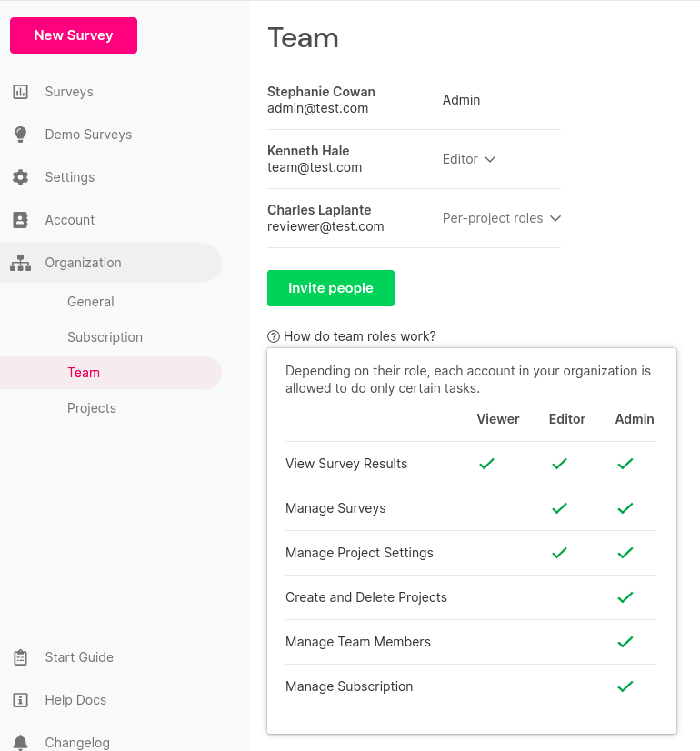Select the Projects submenu item
The width and height of the screenshot is (700, 751).
92,408
